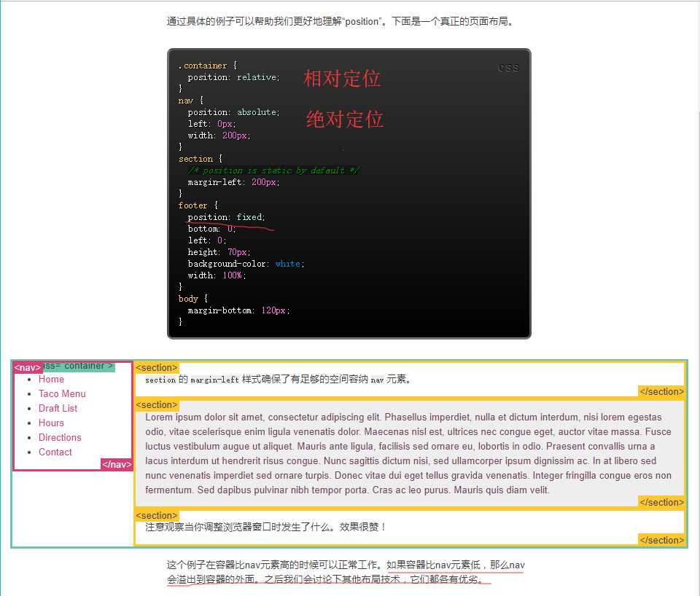Follow the Draft List link

[x=58, y=408]
